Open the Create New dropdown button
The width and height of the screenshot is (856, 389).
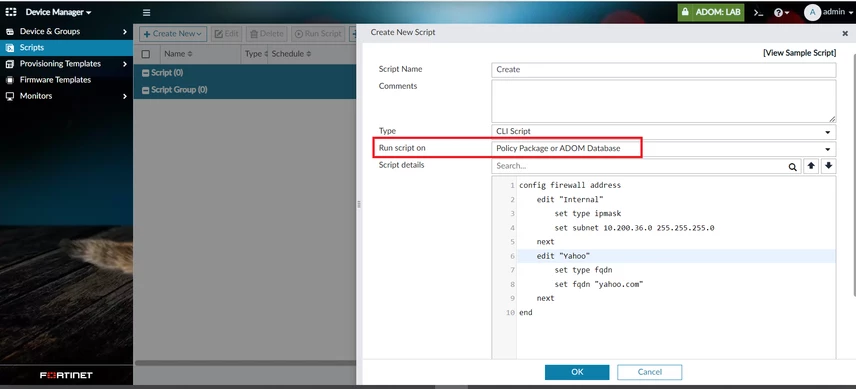[173, 34]
